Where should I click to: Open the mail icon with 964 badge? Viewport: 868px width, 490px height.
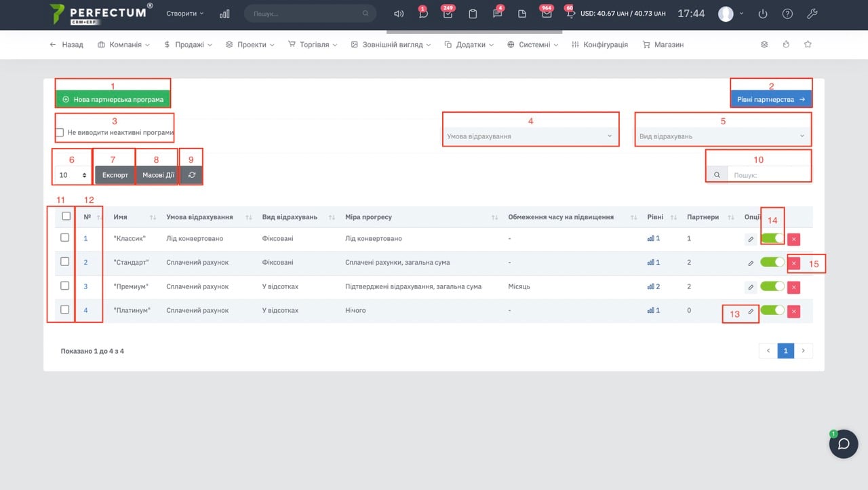[x=547, y=14]
